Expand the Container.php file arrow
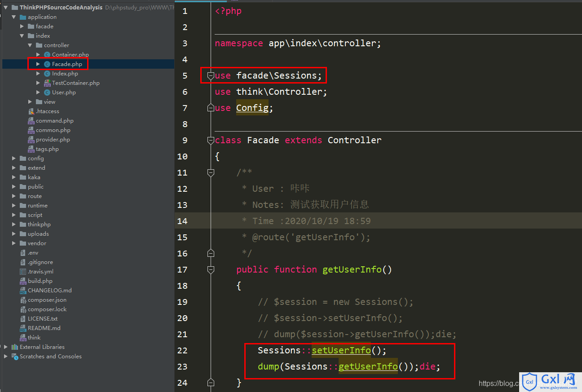 38,55
